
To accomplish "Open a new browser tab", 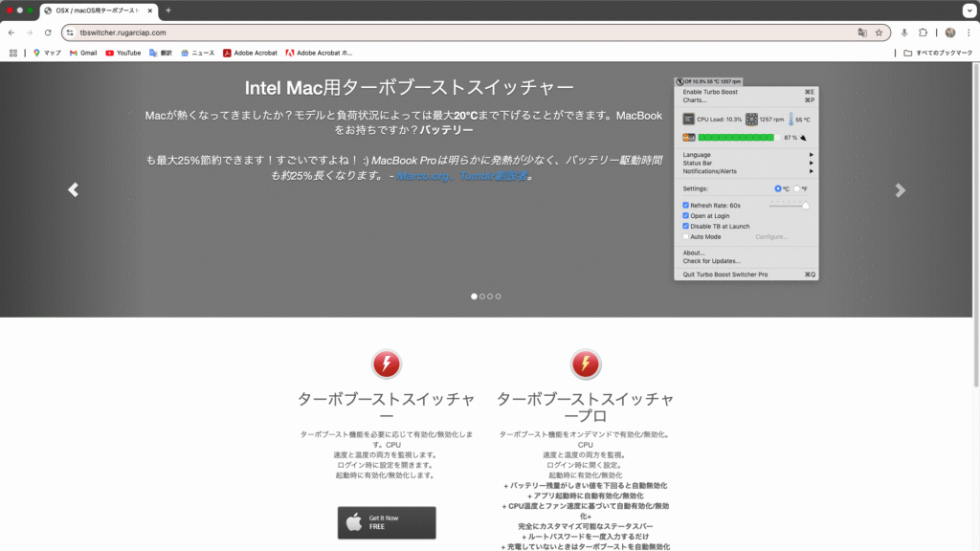I will coord(168,11).
